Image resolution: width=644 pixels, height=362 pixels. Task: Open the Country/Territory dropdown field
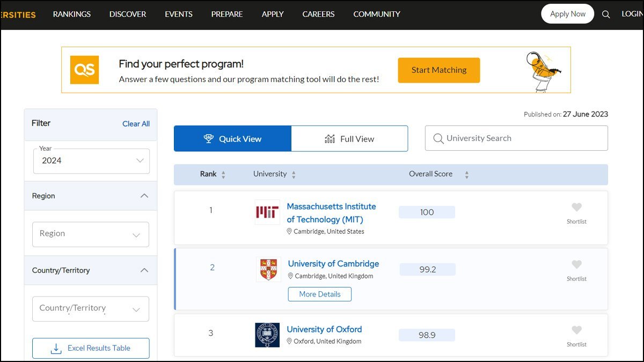tap(91, 309)
